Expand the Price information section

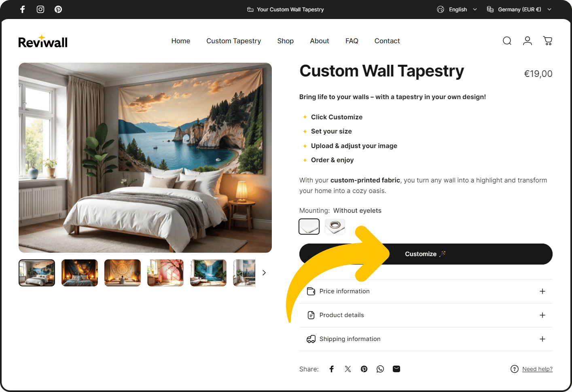click(x=426, y=291)
